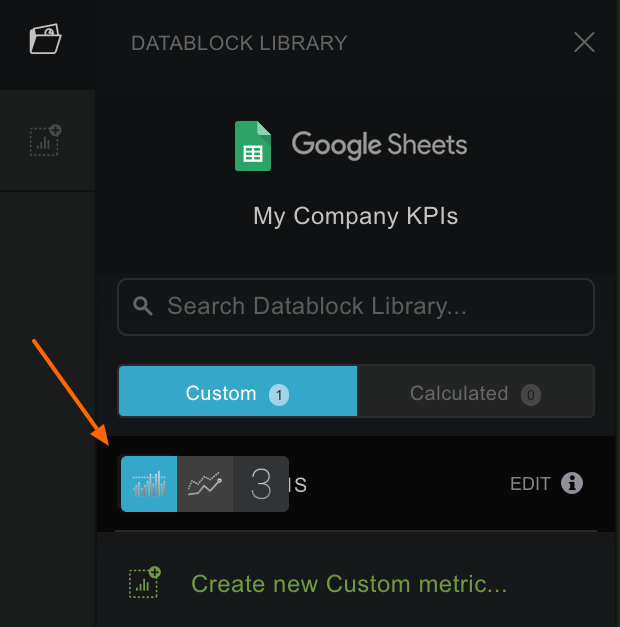Switch to the Calculated tab
620x627 pixels.
(x=475, y=393)
